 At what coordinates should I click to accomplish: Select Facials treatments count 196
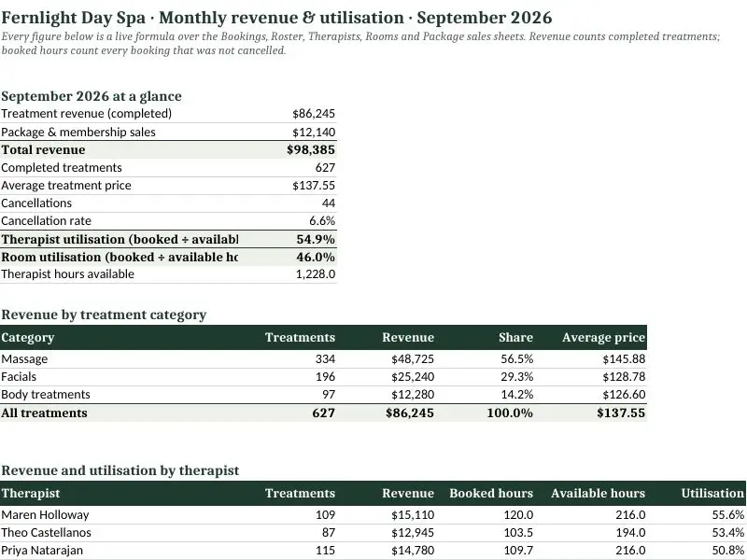[x=325, y=377]
